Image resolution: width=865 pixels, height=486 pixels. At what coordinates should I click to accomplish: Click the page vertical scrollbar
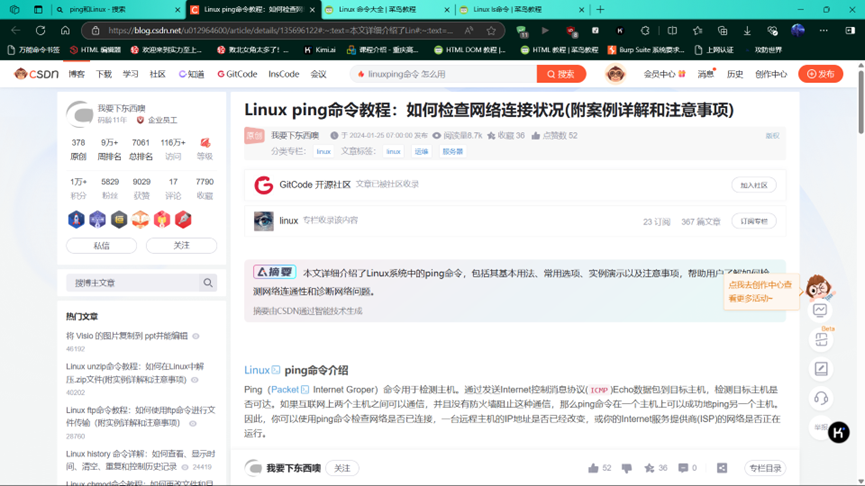point(860,250)
